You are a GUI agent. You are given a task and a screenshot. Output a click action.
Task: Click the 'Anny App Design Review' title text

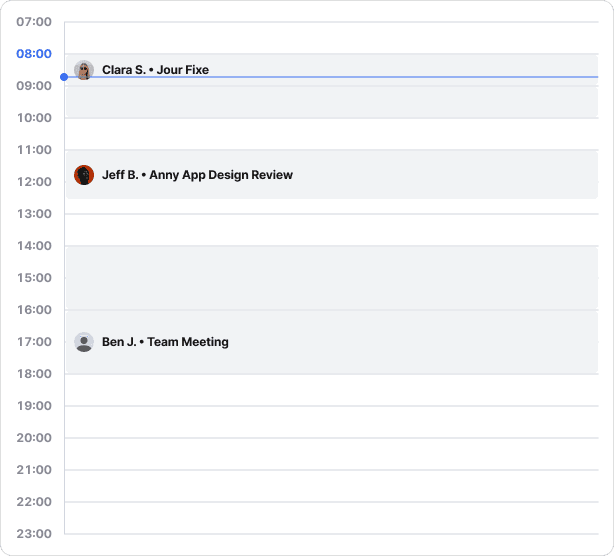tap(221, 175)
